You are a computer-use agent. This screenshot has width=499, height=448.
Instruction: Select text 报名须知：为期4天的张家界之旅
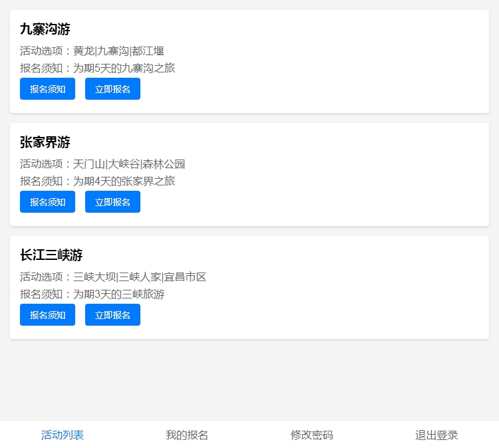(97, 181)
